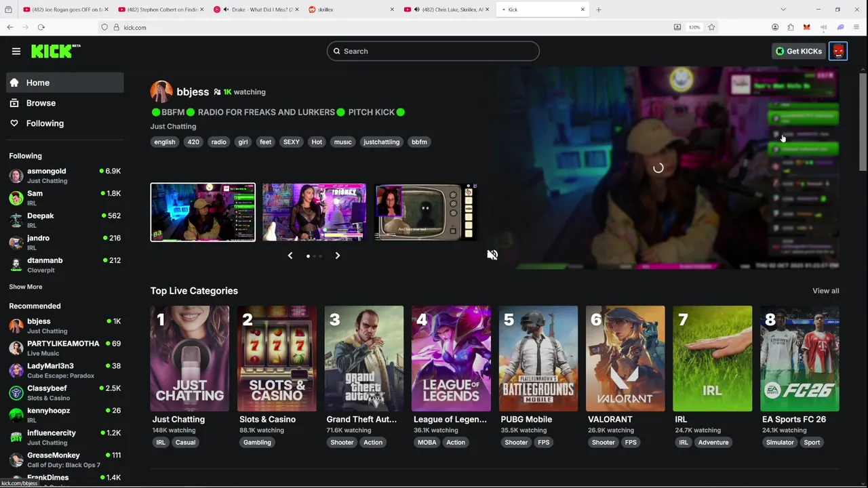868x488 pixels.
Task: Open the Just Chatting category card
Action: pos(189,359)
